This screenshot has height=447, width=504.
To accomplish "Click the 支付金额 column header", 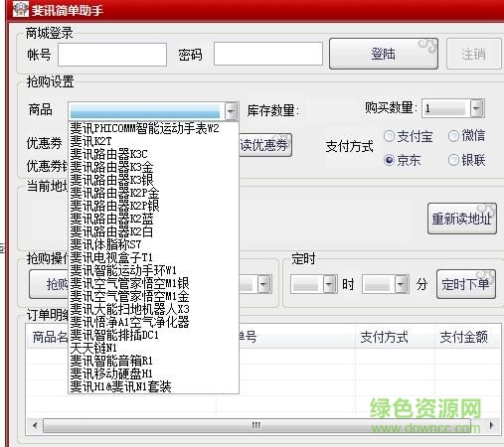I will click(x=468, y=337).
